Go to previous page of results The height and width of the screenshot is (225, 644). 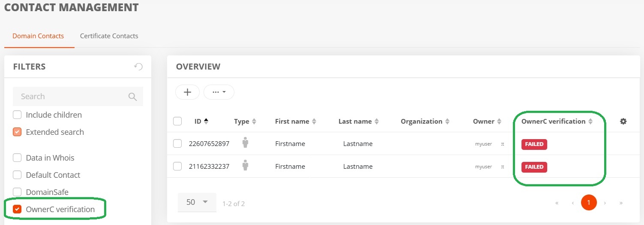(572, 203)
